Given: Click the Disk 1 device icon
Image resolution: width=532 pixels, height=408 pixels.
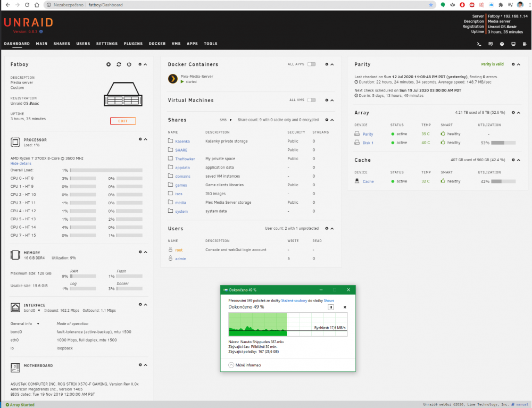Looking at the screenshot, I should 357,143.
